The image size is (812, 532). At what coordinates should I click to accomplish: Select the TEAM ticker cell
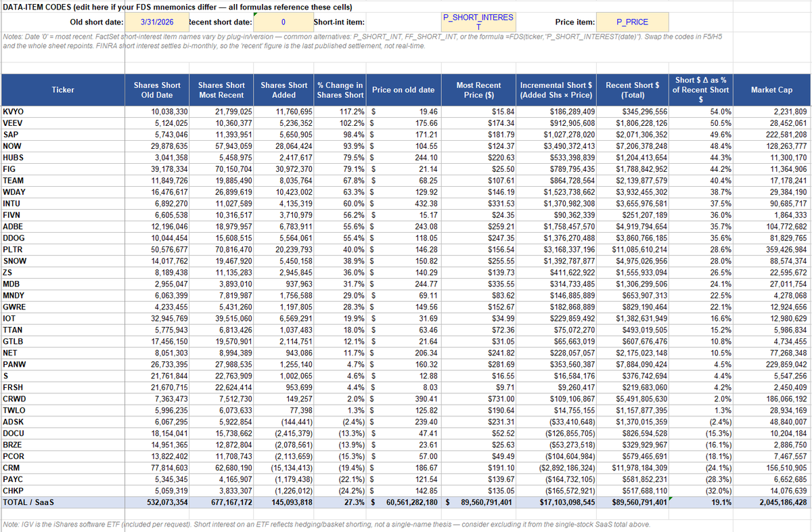[63, 181]
